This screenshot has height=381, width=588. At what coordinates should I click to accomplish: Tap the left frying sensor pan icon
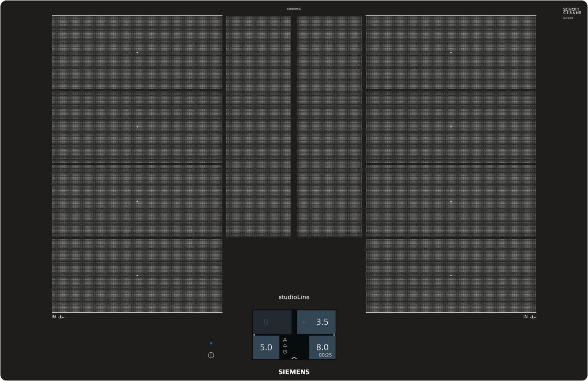62,317
